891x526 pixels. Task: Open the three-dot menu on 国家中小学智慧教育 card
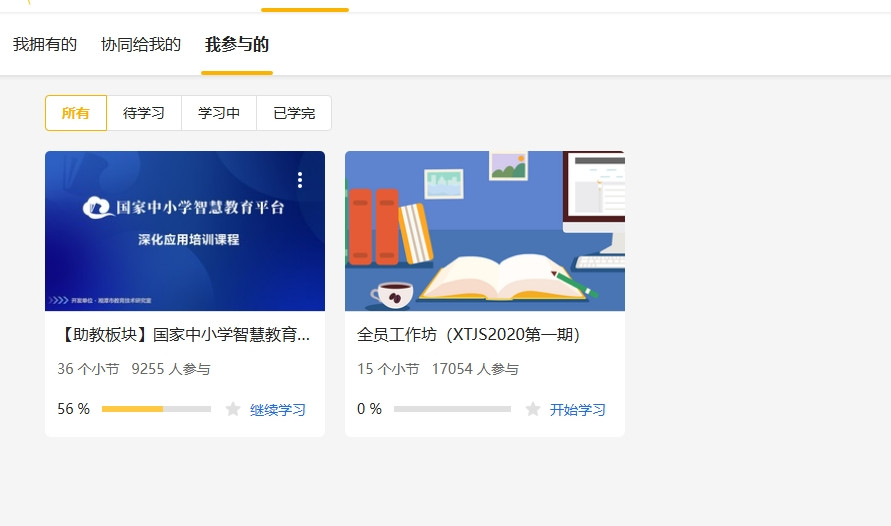[300, 181]
